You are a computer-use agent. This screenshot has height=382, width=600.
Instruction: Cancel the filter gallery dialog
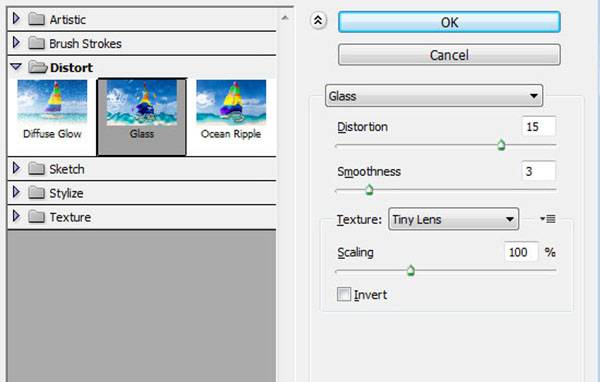[x=449, y=55]
